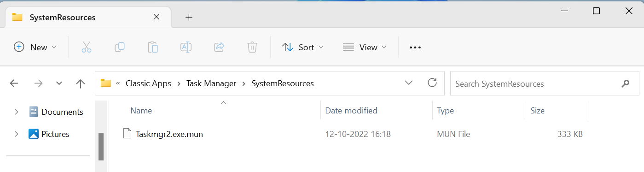Open the New item dropdown
644x172 pixels.
pyautogui.click(x=35, y=47)
